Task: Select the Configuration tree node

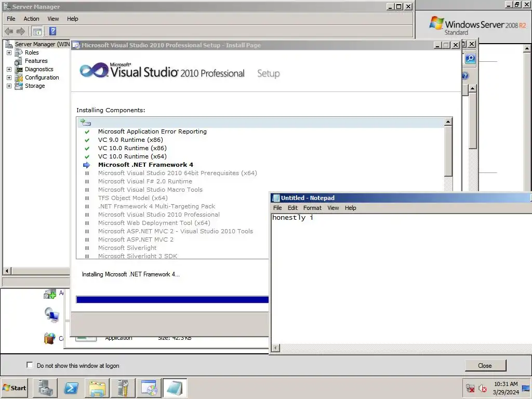Action: pos(42,77)
